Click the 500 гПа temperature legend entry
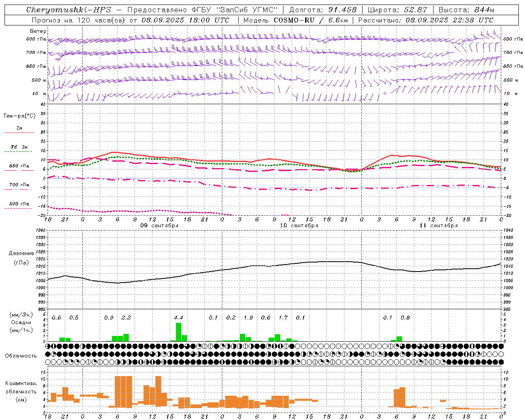This screenshot has height=420, width=525. tap(19, 204)
